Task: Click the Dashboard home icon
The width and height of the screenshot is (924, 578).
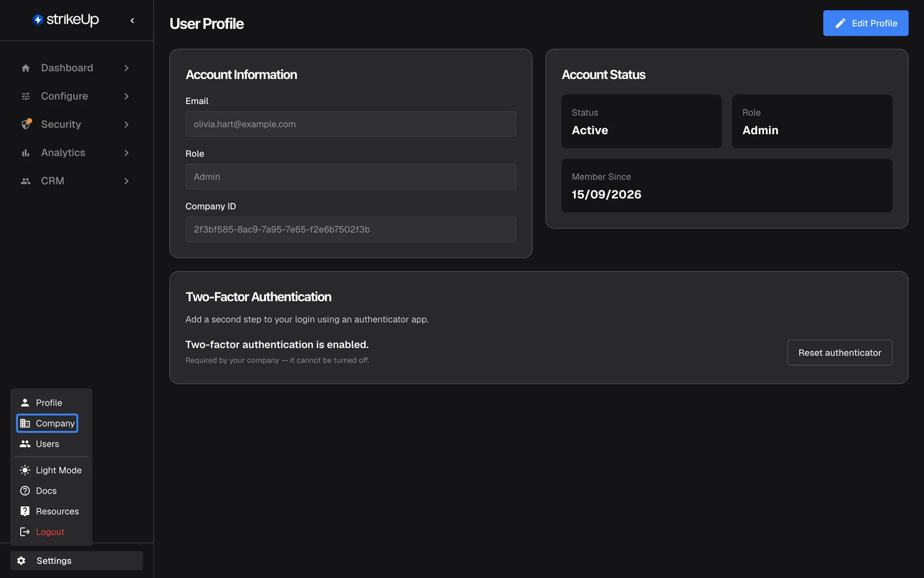Action: point(26,68)
